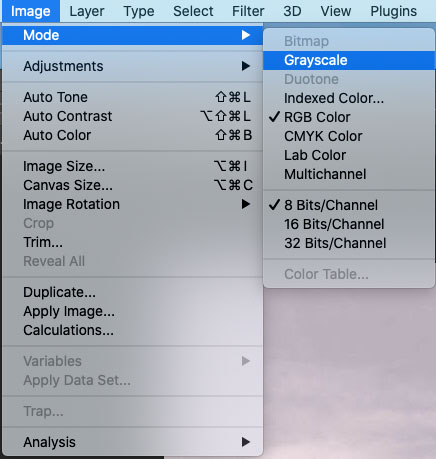Switch to 16 Bits/Channel
This screenshot has width=436, height=459.
pos(349,224)
